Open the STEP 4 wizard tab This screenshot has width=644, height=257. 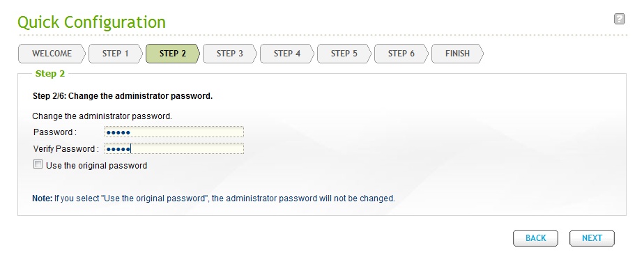pyautogui.click(x=286, y=54)
